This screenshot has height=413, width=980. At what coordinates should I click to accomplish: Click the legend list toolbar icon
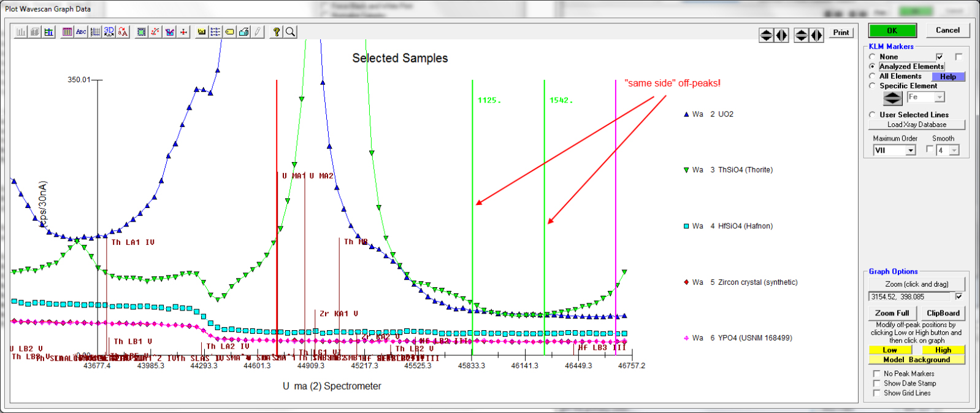click(215, 32)
